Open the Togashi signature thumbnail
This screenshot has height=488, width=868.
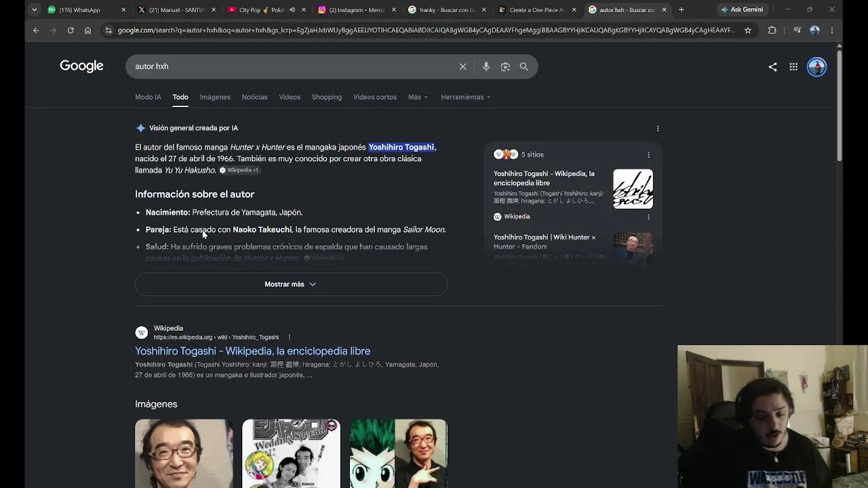[633, 188]
